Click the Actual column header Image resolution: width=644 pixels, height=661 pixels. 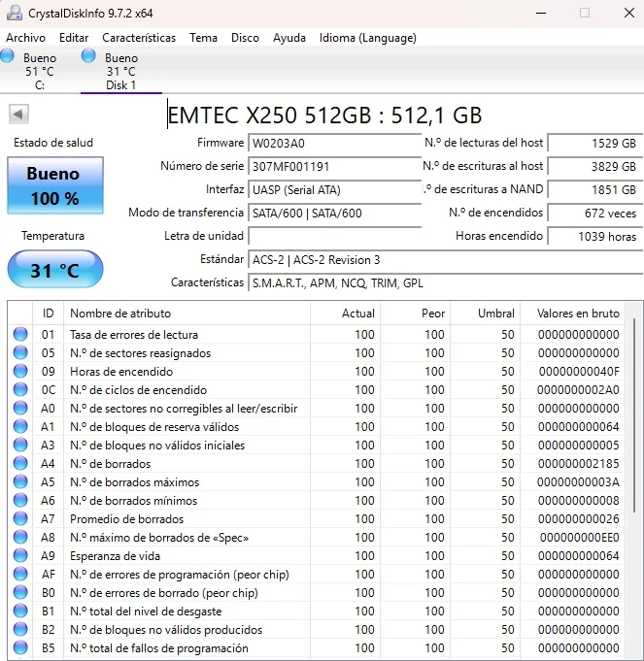coord(346,314)
